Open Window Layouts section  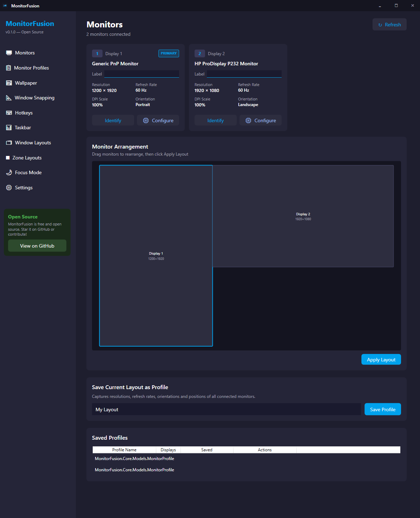click(33, 143)
